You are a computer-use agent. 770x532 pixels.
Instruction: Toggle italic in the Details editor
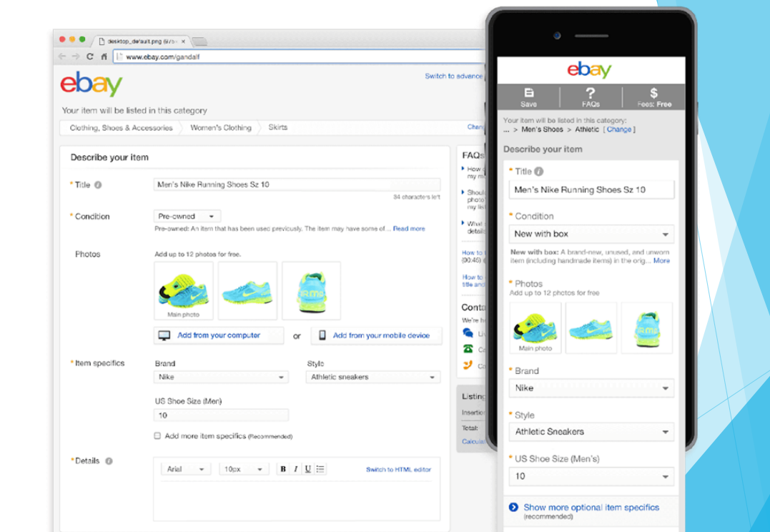click(x=295, y=469)
